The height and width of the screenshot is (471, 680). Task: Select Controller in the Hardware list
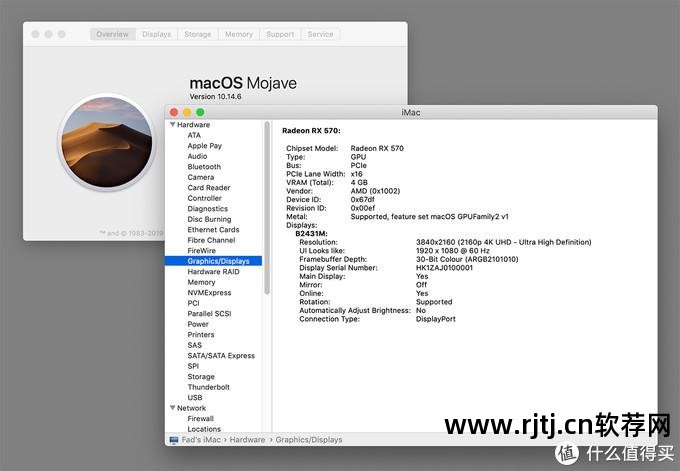[204, 198]
